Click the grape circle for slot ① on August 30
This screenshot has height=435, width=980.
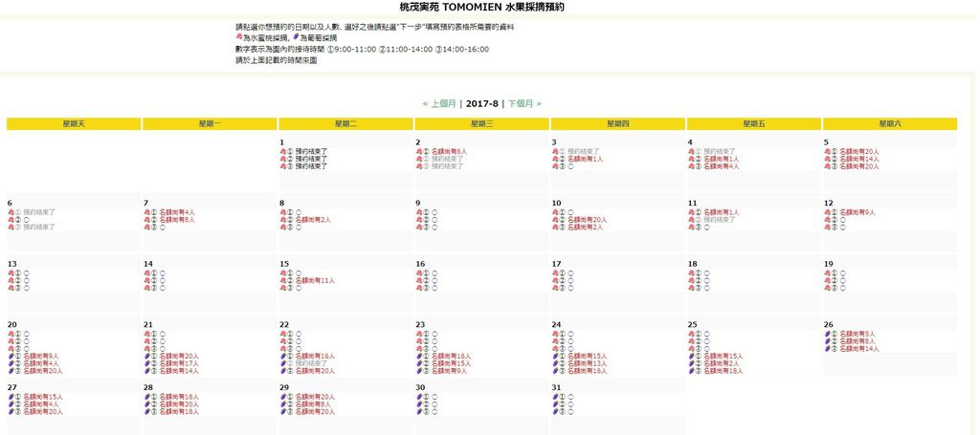434,397
